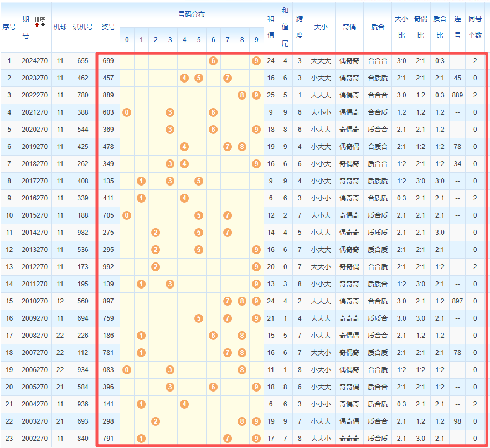Screen dimensions: 490x448
Task: Click winning number 699 in first row
Action: [x=109, y=61]
